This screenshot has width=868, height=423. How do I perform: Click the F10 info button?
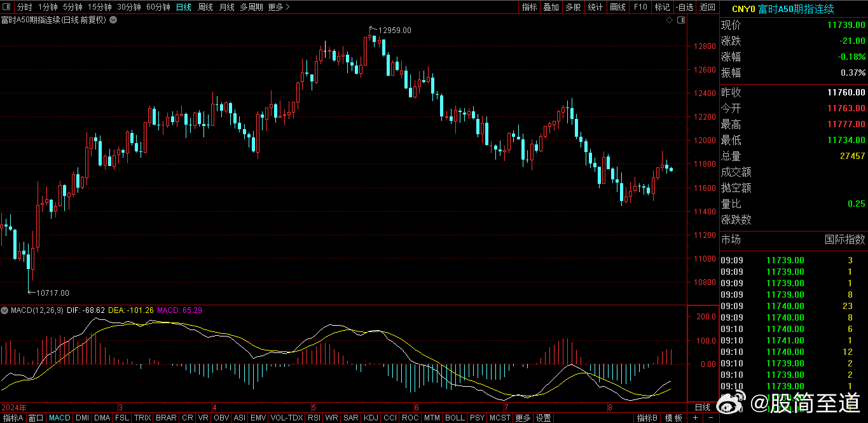click(640, 7)
